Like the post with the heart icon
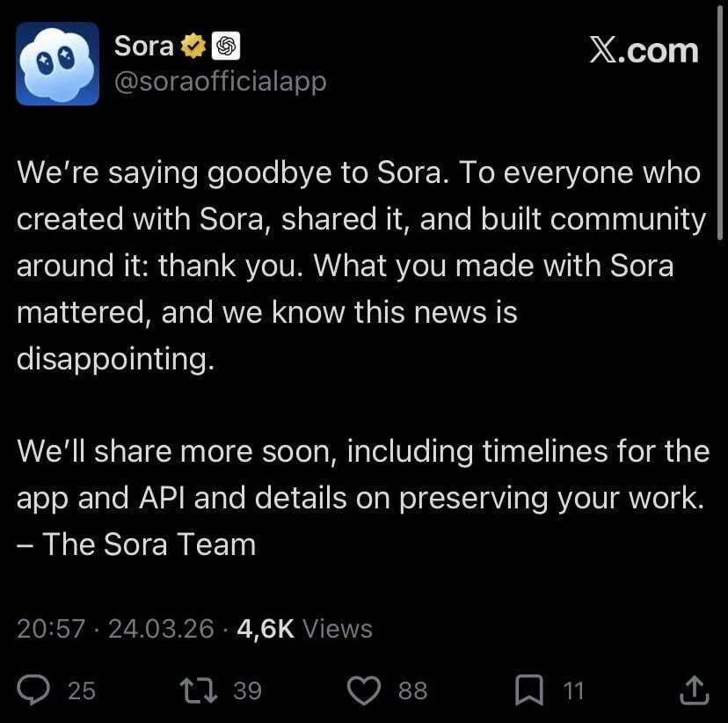The image size is (728, 723). [363, 690]
